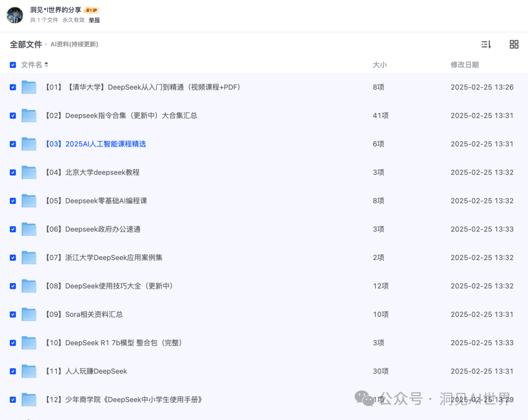
Task: Open 【08】DeepSeek使用技巧大全 folder name
Action: coord(110,286)
